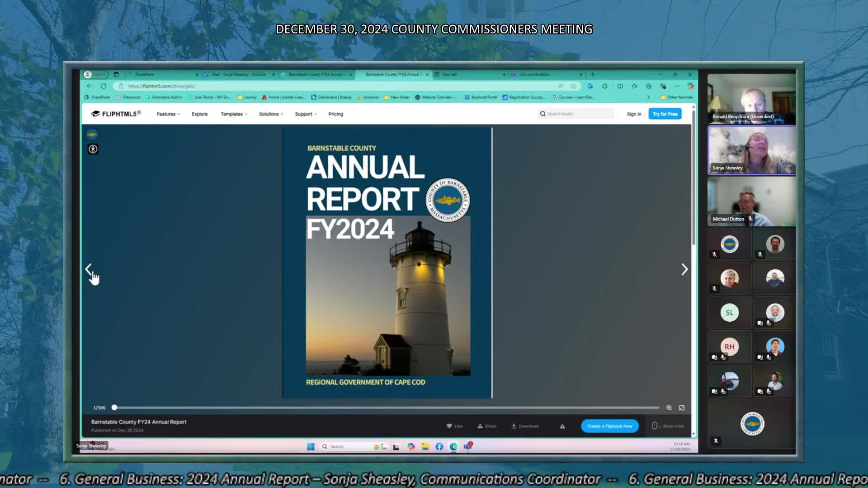The image size is (868, 488).
Task: Switch to the New tab browser tab
Action: pos(470,75)
